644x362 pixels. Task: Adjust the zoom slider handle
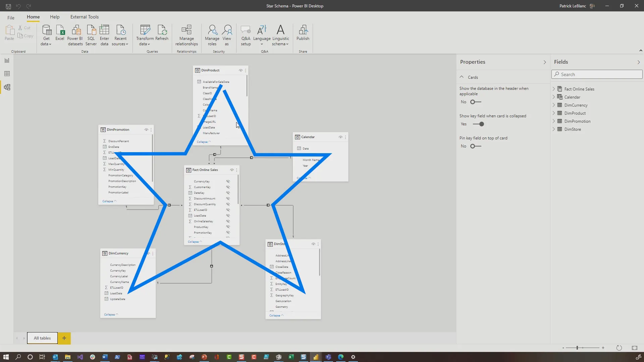[x=577, y=348]
